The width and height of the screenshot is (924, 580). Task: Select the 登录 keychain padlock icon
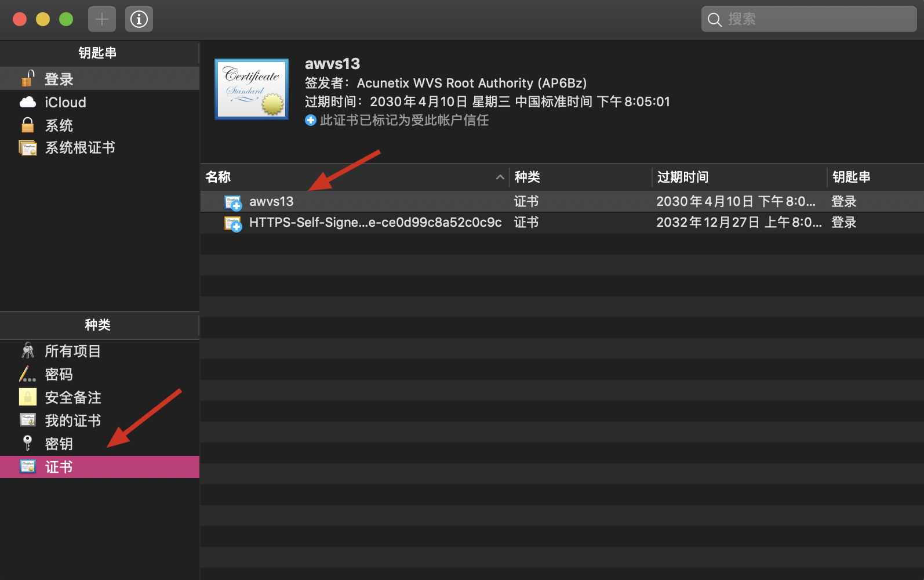(28, 78)
